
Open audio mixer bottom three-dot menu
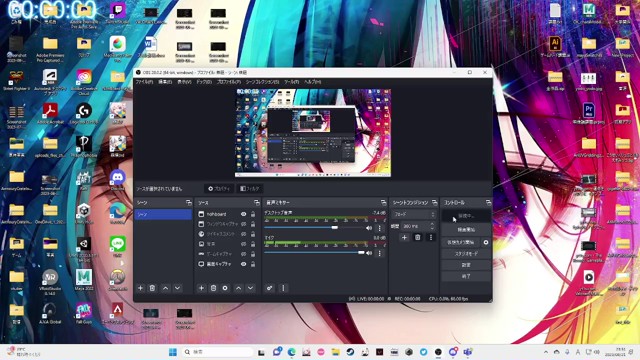(283, 288)
